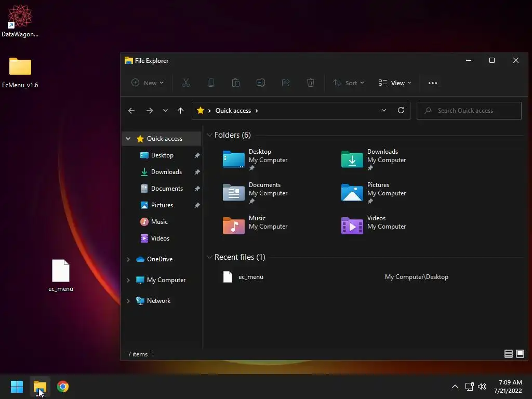The width and height of the screenshot is (532, 399).
Task: Open the clock showing 7:09 AM
Action: 508,387
